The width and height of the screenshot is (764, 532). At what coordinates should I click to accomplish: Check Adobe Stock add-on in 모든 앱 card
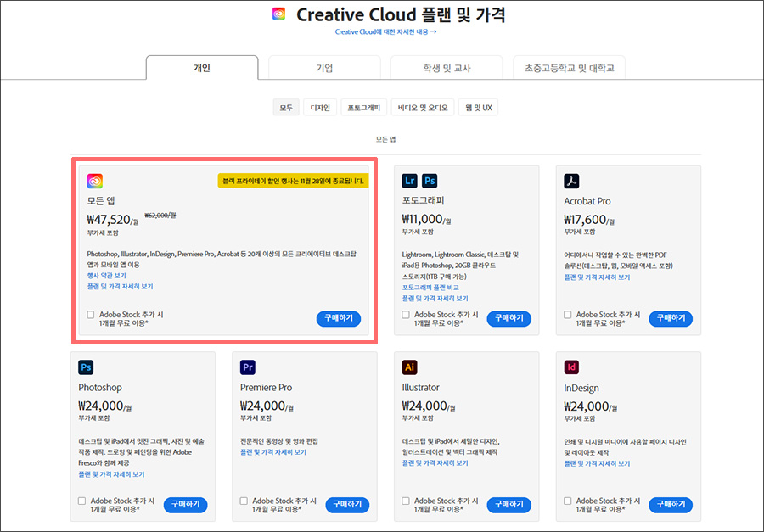click(x=91, y=315)
